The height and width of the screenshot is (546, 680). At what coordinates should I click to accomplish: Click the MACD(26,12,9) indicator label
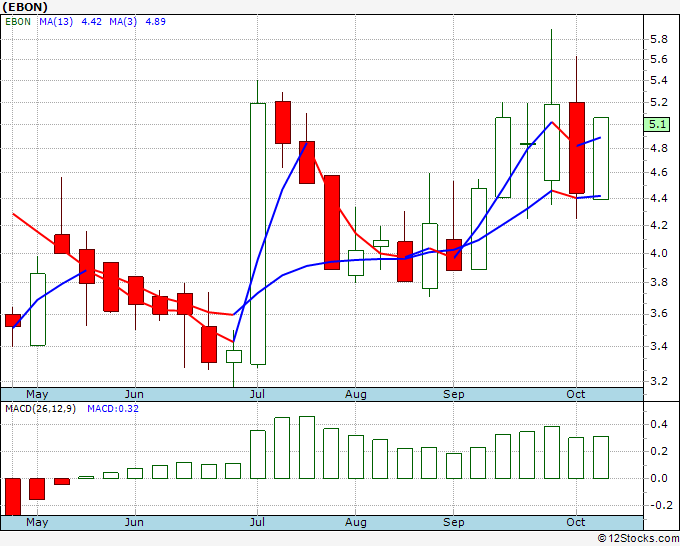pos(40,409)
